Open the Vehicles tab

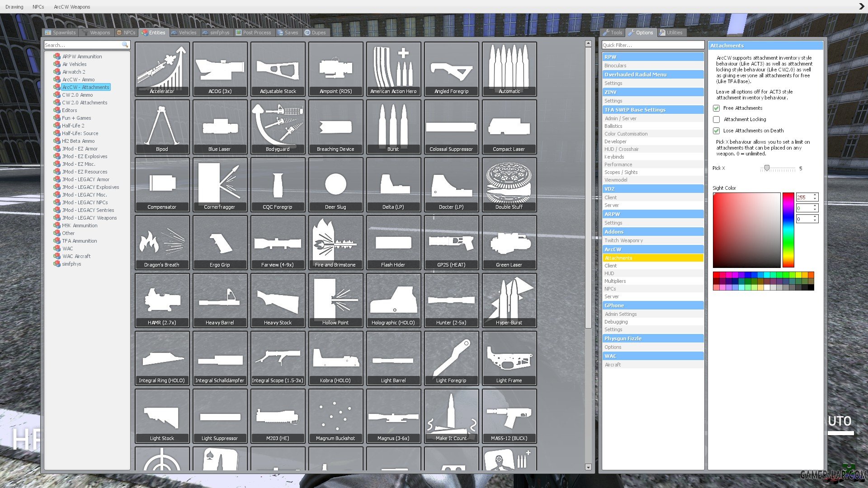point(184,33)
